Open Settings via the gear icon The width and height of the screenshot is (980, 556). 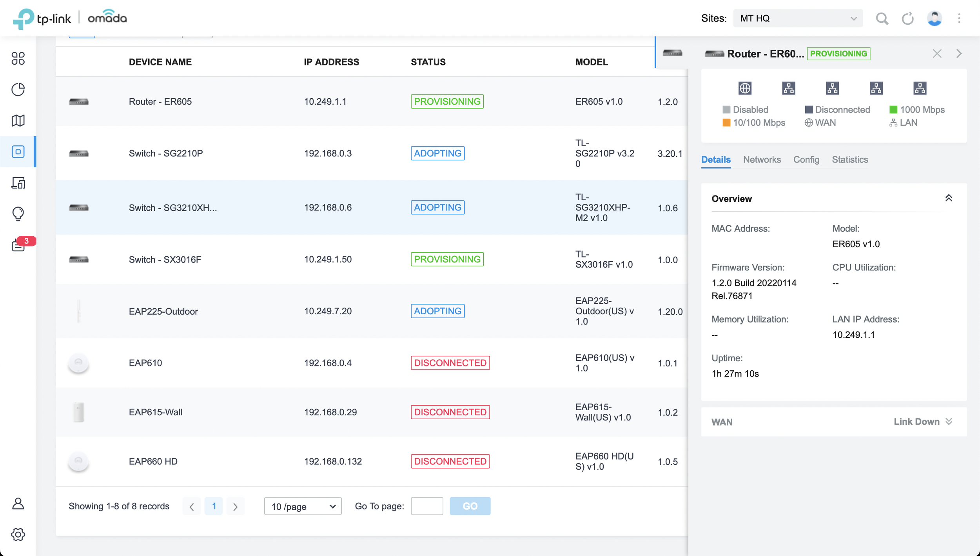tap(18, 534)
